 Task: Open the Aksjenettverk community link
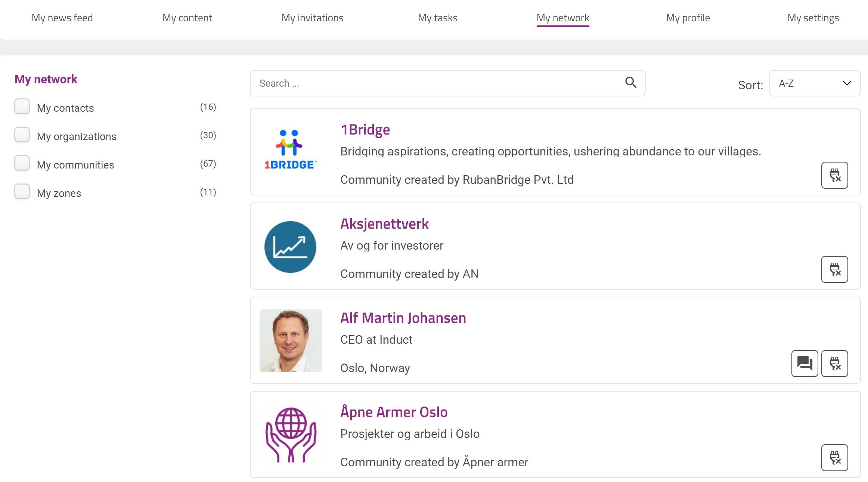click(385, 224)
